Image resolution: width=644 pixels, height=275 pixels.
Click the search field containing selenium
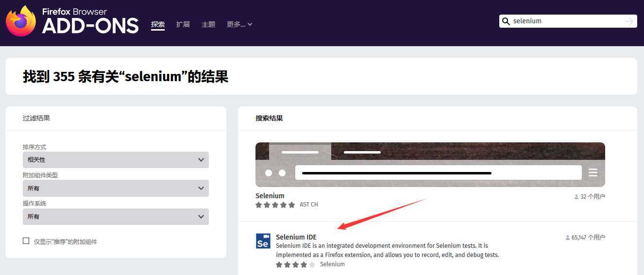coord(568,21)
